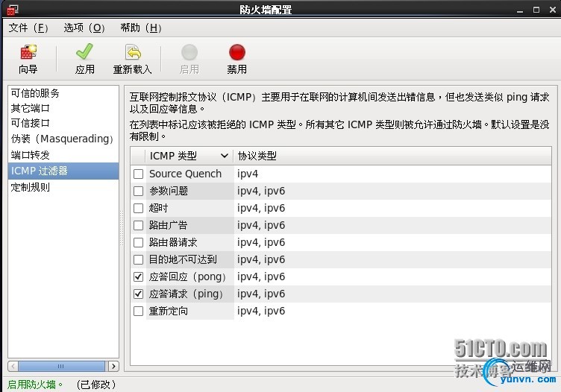Viewport: 561px width, 392px height.
Task: Click the green checkmark Apply (应用) icon
Action: 85,52
